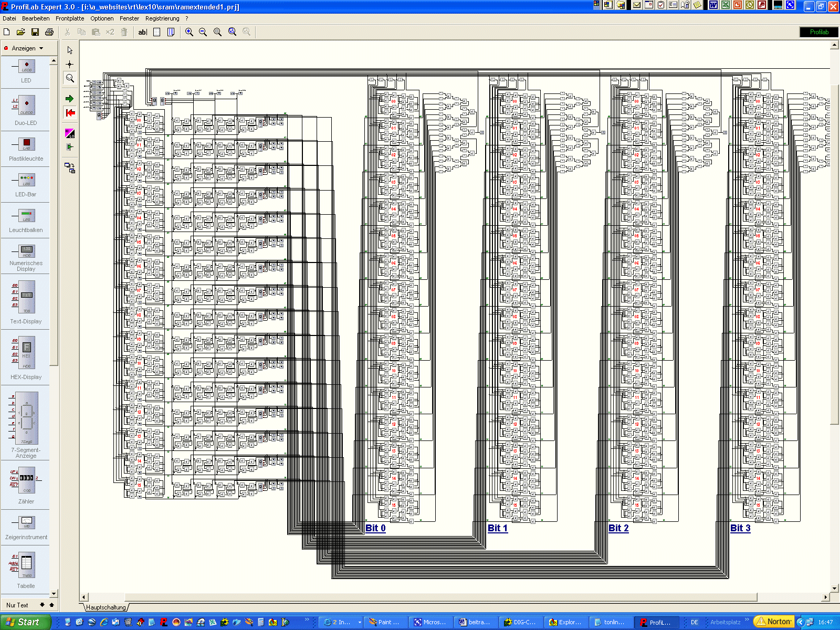Choose the LED-Bar component
This screenshot has width=840, height=630.
tap(26, 185)
